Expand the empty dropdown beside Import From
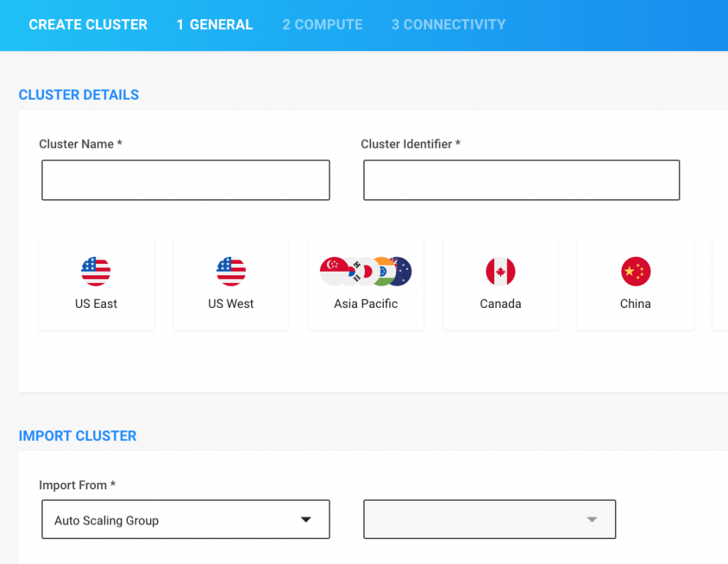 click(x=489, y=520)
